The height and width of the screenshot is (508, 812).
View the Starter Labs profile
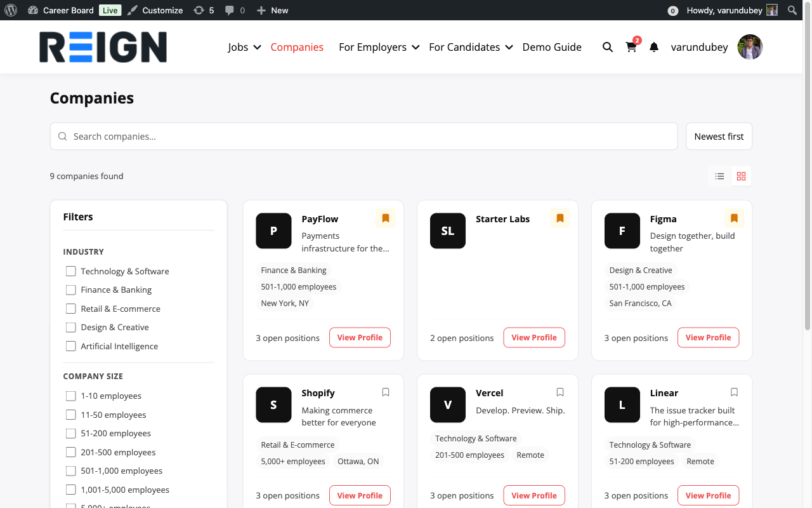534,338
